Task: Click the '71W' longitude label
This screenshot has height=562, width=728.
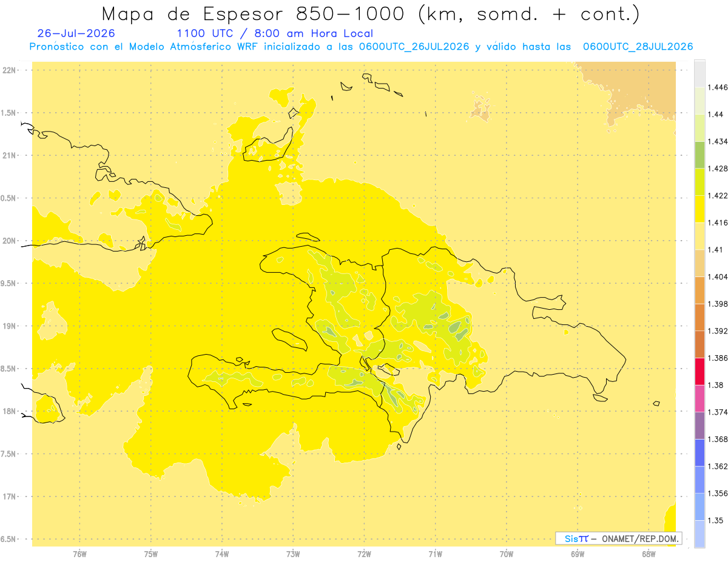Action: pyautogui.click(x=435, y=554)
